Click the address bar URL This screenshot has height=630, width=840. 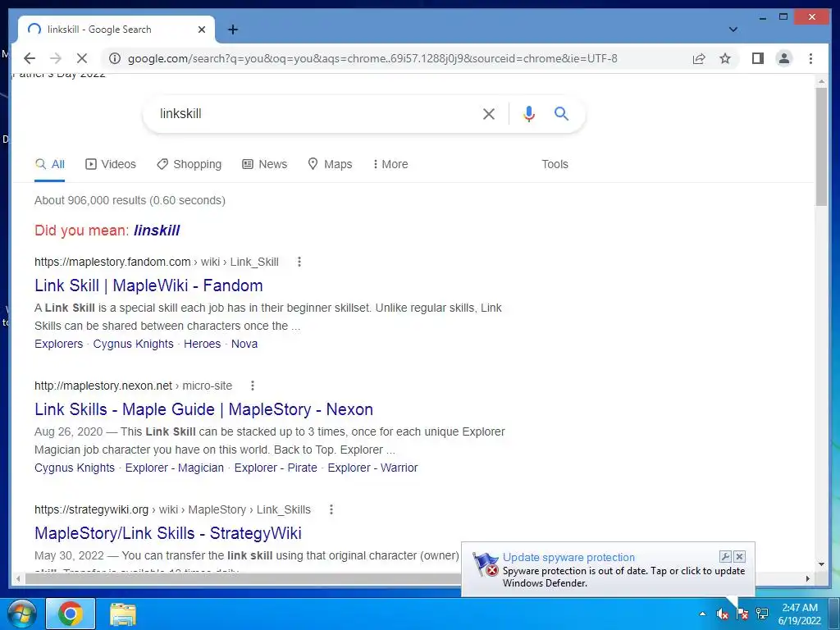click(372, 58)
